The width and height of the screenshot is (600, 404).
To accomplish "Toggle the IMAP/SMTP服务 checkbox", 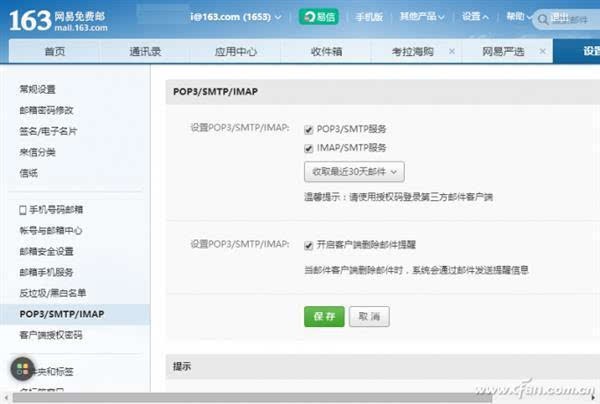I will tap(308, 148).
